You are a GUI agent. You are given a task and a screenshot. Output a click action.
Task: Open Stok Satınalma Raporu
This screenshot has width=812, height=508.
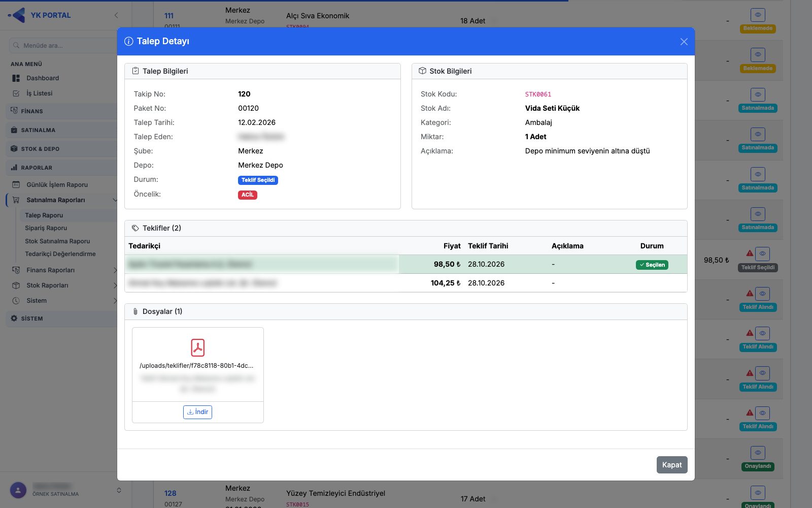[57, 241]
